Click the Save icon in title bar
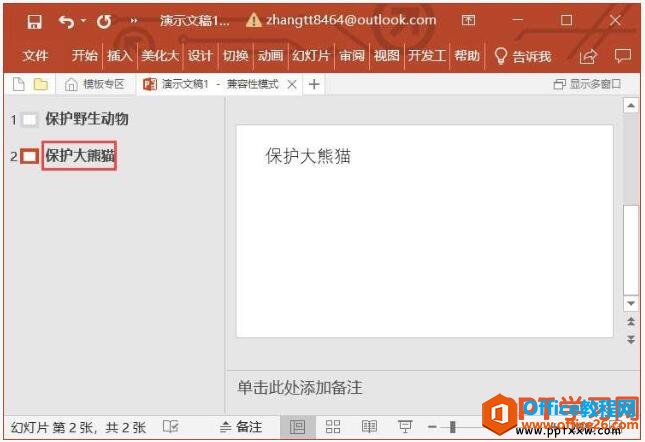This screenshot has height=442, width=645. (x=35, y=21)
